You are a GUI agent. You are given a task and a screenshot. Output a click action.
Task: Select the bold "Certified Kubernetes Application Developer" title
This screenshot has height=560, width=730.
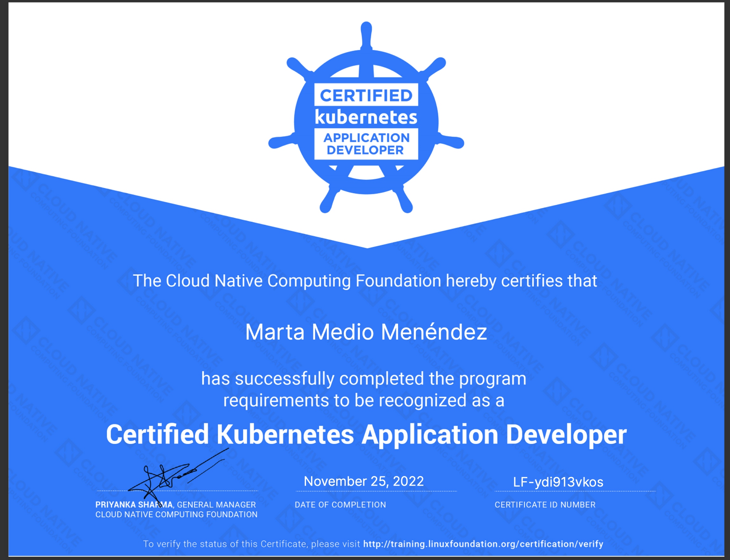(x=367, y=435)
